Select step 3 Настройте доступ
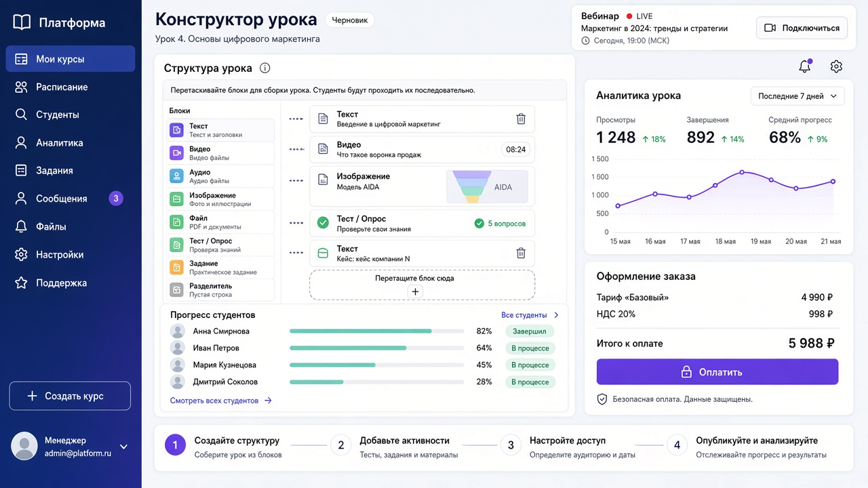Viewport: 868px width, 488px height. (568, 446)
